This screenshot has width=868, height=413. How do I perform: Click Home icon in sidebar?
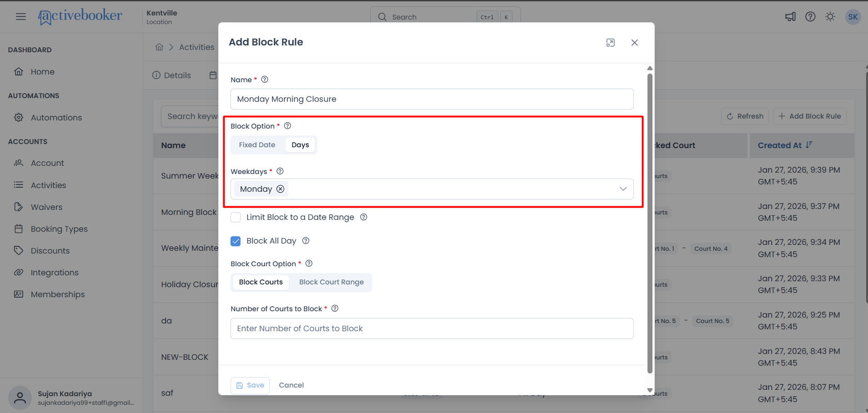tap(19, 72)
